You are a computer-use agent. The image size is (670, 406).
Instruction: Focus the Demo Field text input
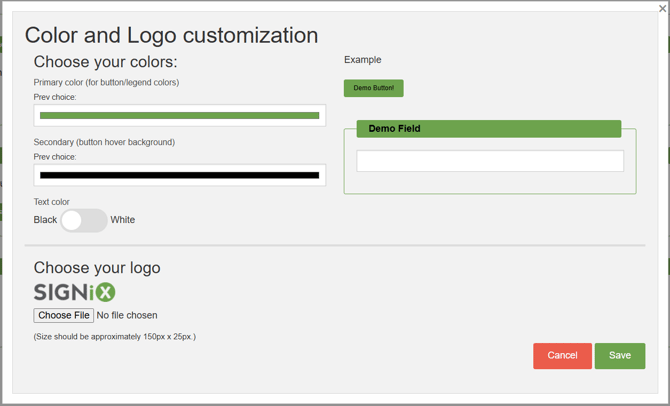(490, 161)
